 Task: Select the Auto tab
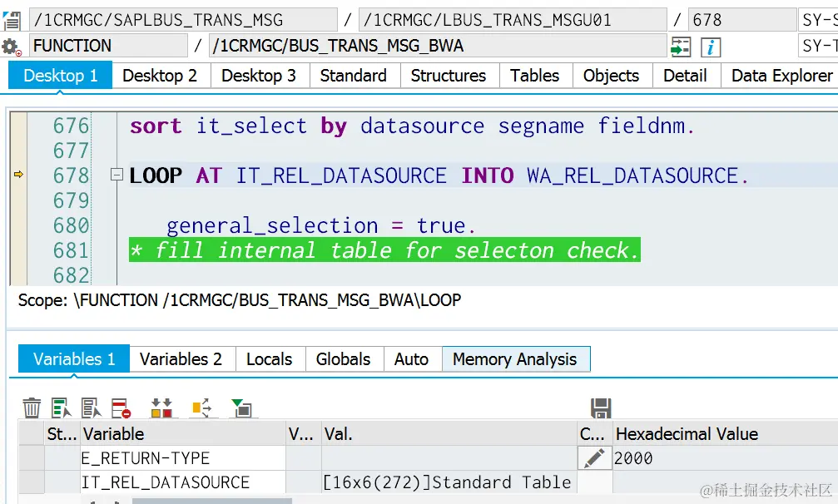coord(412,358)
